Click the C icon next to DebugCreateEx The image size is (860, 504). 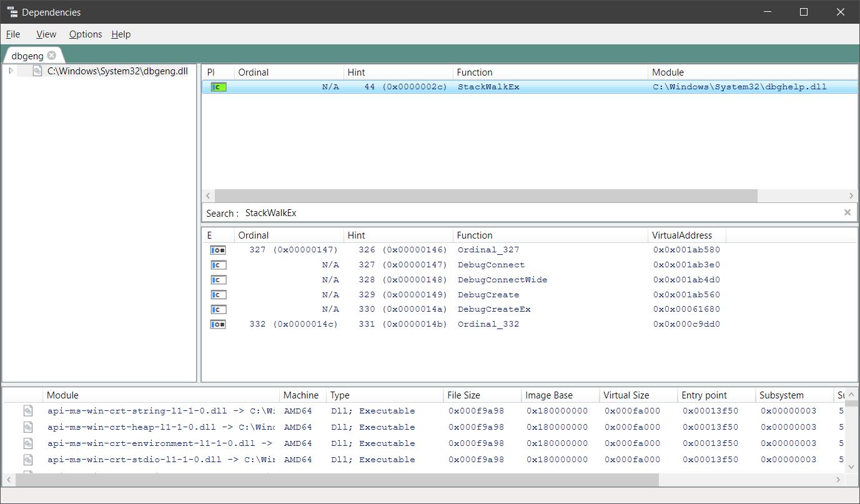pyautogui.click(x=218, y=309)
